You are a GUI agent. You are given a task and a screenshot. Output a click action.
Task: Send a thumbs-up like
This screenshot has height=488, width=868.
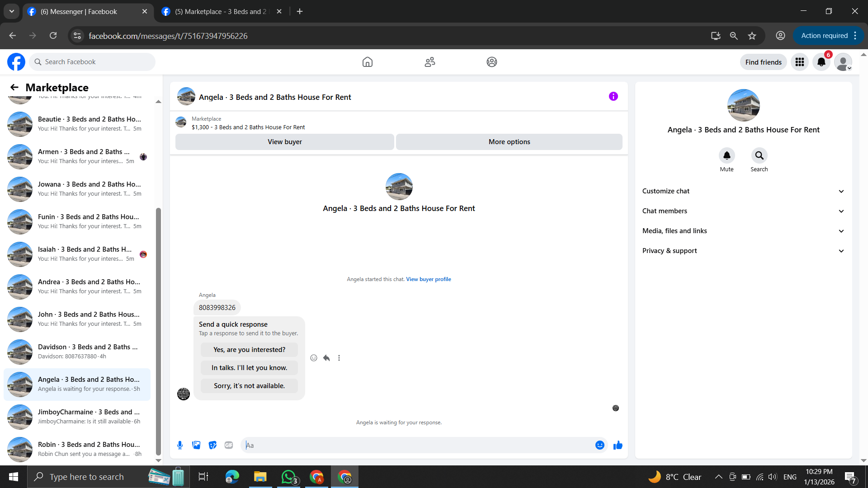click(x=618, y=445)
